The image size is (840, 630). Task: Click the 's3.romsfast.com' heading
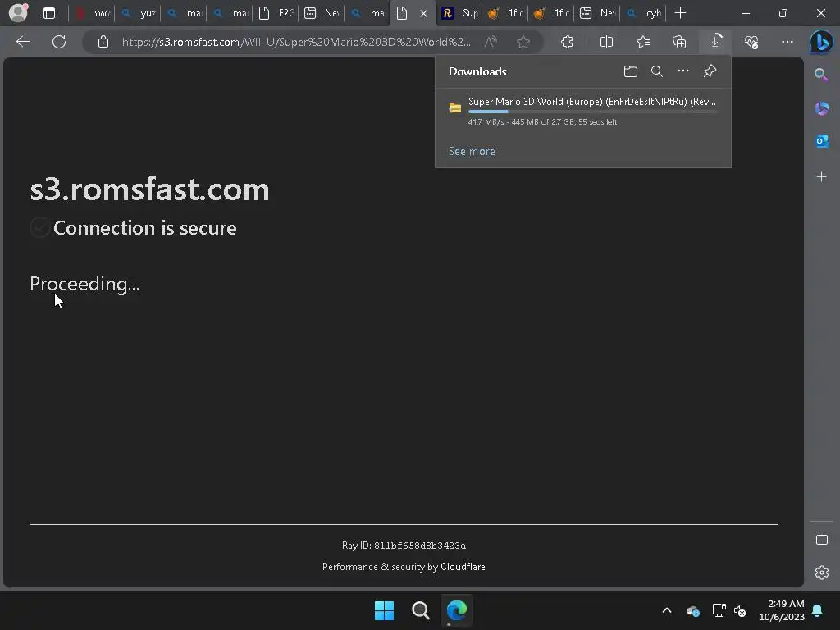click(x=149, y=189)
